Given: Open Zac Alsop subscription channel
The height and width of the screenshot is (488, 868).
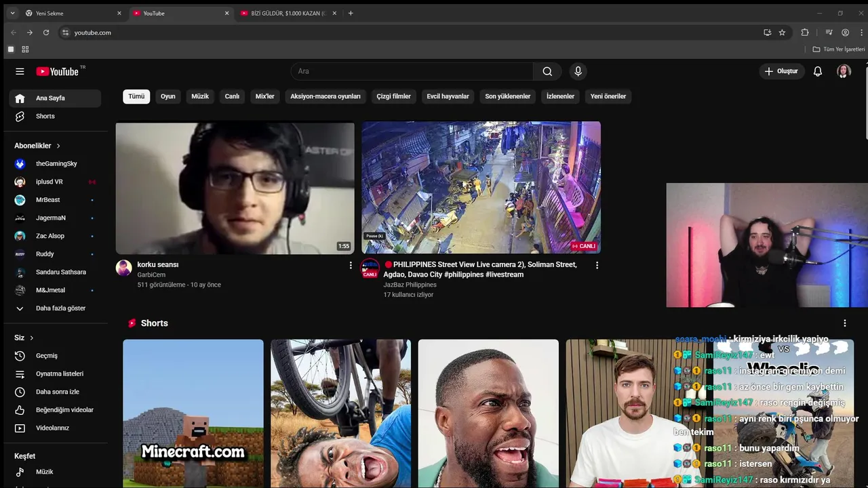Looking at the screenshot, I should point(55,236).
